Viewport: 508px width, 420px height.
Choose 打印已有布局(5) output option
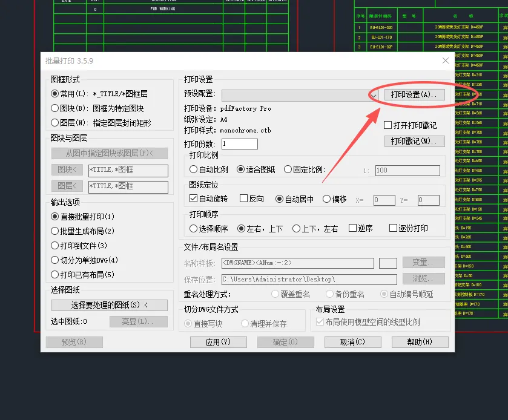(x=54, y=275)
